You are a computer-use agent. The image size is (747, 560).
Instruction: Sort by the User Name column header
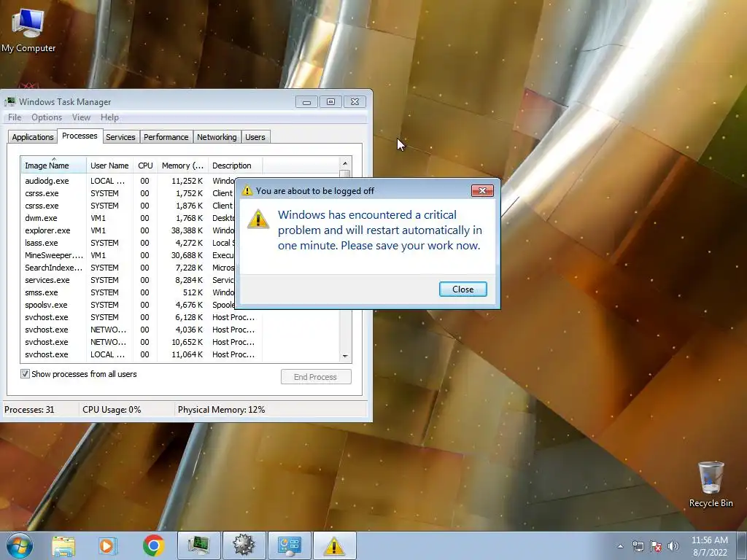(x=109, y=166)
